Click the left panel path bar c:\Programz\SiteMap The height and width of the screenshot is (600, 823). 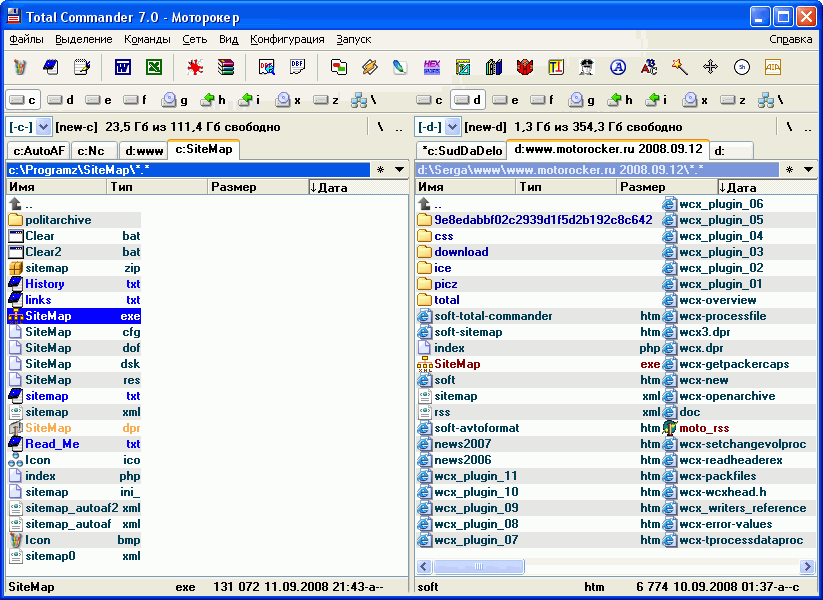(188, 170)
